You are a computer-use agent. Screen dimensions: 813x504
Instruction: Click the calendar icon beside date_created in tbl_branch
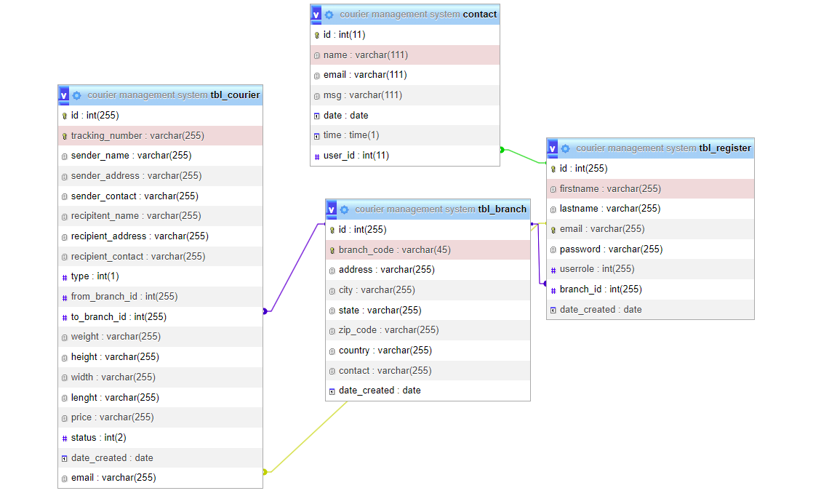pyautogui.click(x=331, y=390)
